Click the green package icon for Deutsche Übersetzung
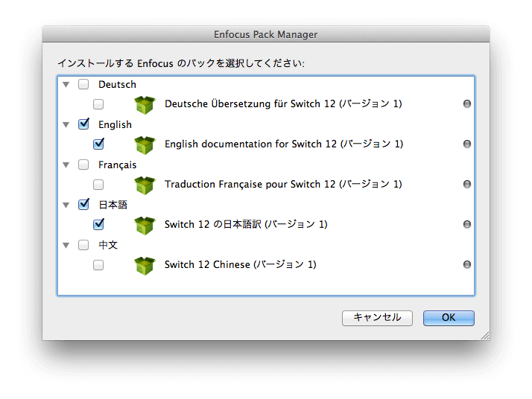The width and height of the screenshot is (532, 399). [x=145, y=104]
